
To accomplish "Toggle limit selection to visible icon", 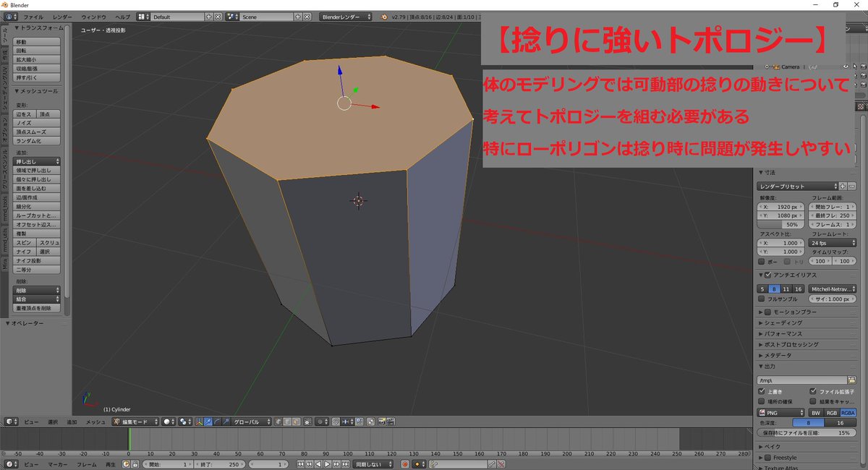I will pyautogui.click(x=308, y=422).
